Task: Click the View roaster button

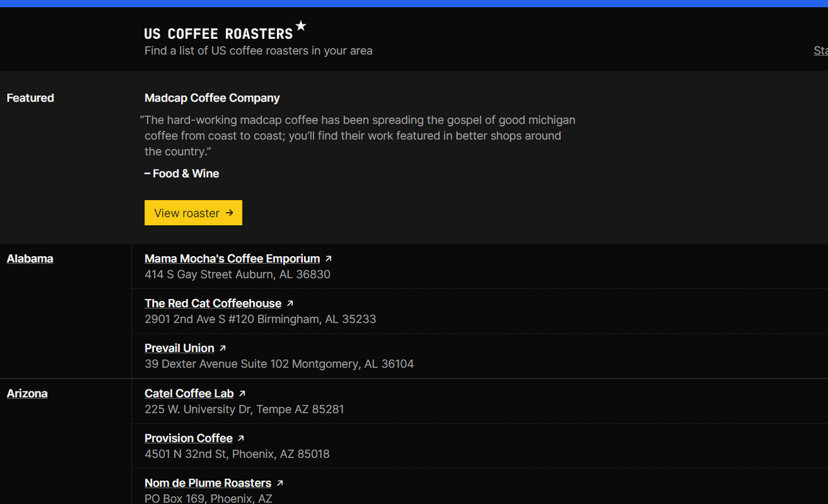Action: tap(193, 213)
